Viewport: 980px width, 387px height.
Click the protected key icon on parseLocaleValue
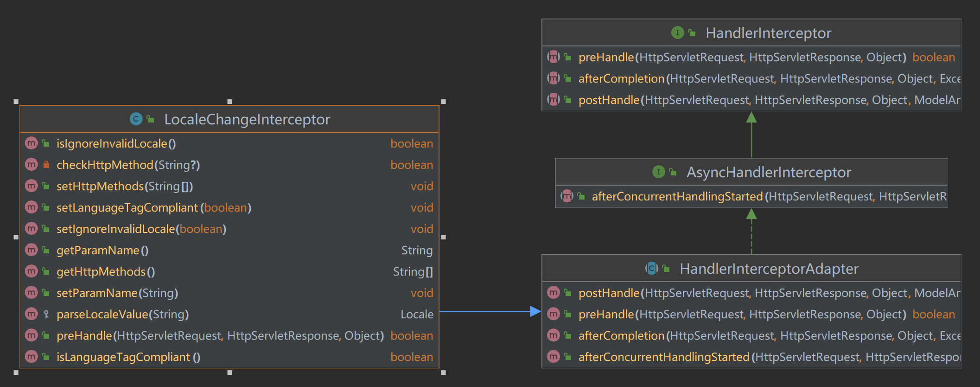tap(46, 314)
